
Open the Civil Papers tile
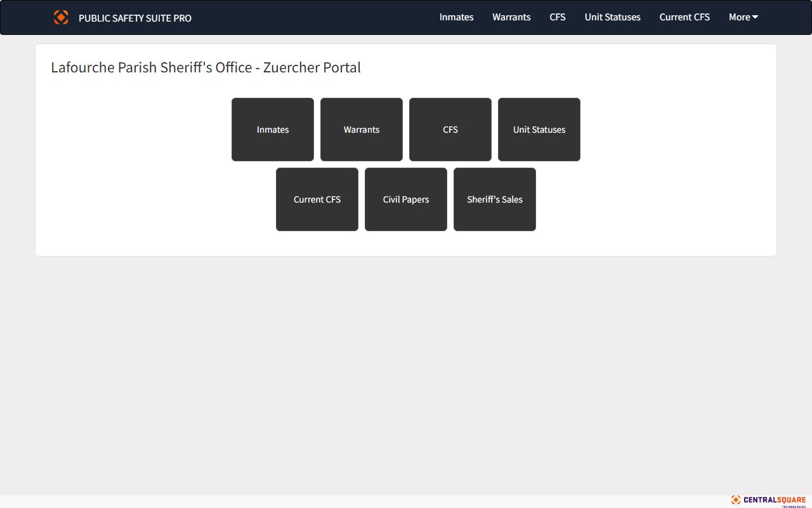tap(406, 199)
